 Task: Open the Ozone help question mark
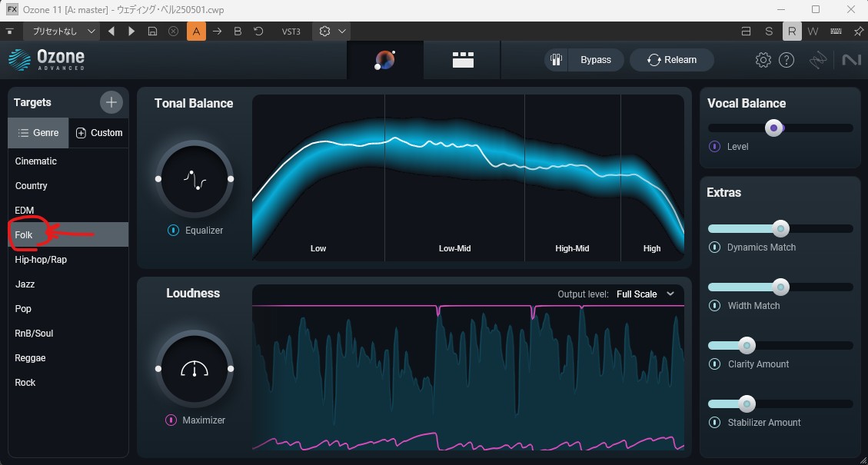pyautogui.click(x=787, y=60)
